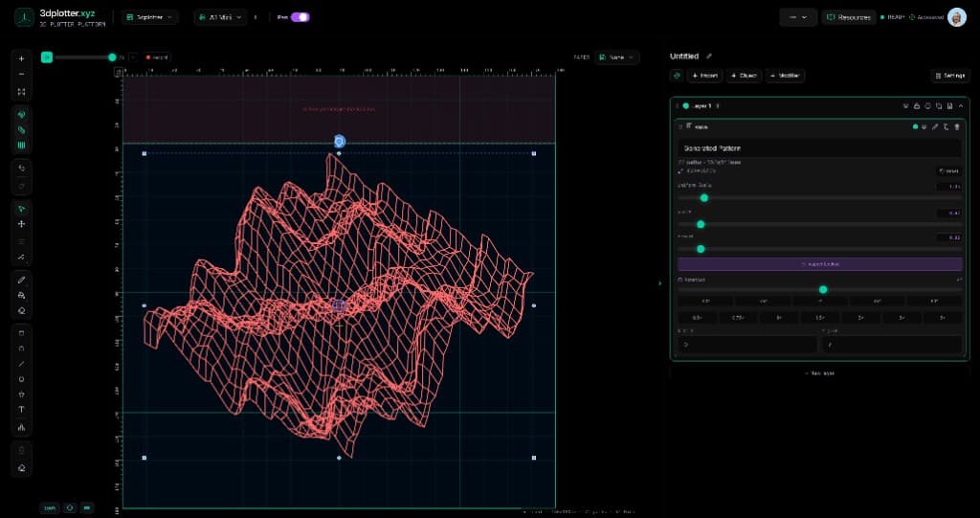The width and height of the screenshot is (980, 518).
Task: Click the pencil edit icon in Wave row
Action: 935,127
